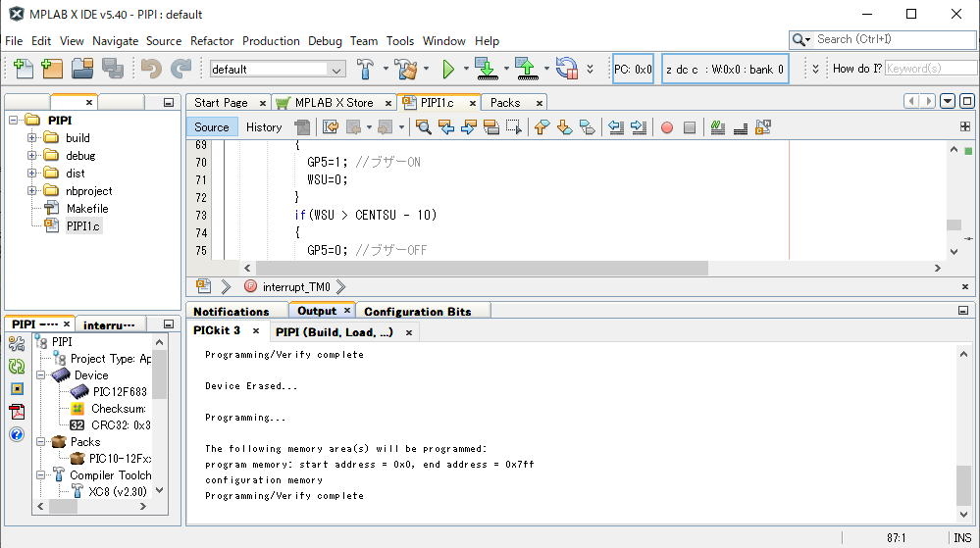Select PIC12F683 device in the dashboard
The width and height of the screenshot is (980, 548).
point(120,392)
